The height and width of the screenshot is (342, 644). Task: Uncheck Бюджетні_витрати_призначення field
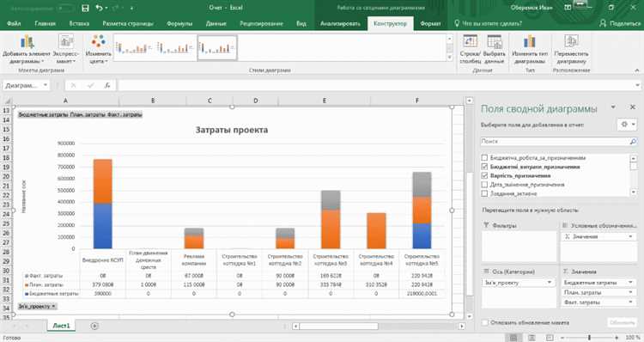pyautogui.click(x=484, y=167)
